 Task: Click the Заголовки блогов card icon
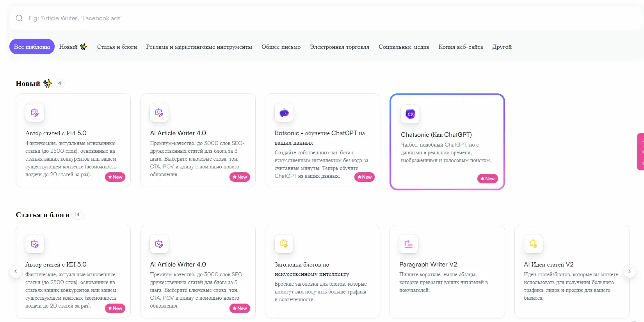(x=284, y=244)
